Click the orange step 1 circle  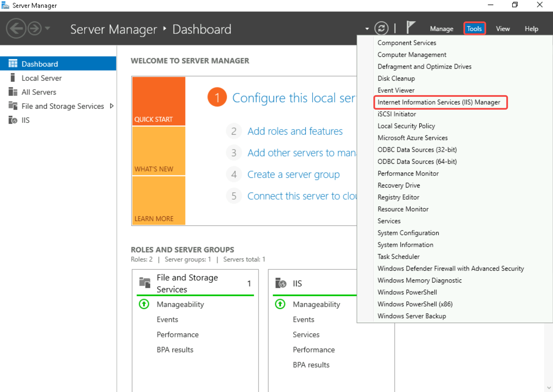click(217, 97)
